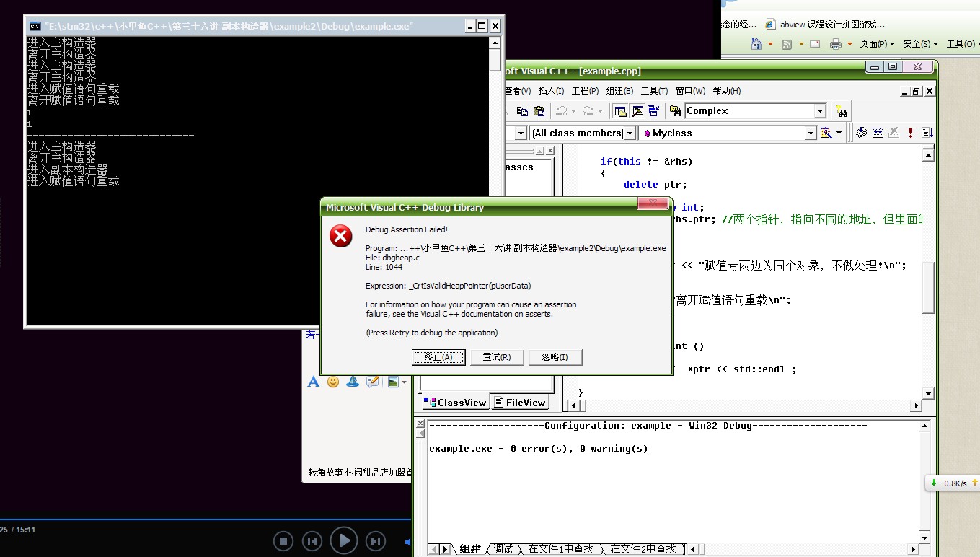The image size is (980, 557).
Task: Switch to the FileView tab
Action: 520,403
